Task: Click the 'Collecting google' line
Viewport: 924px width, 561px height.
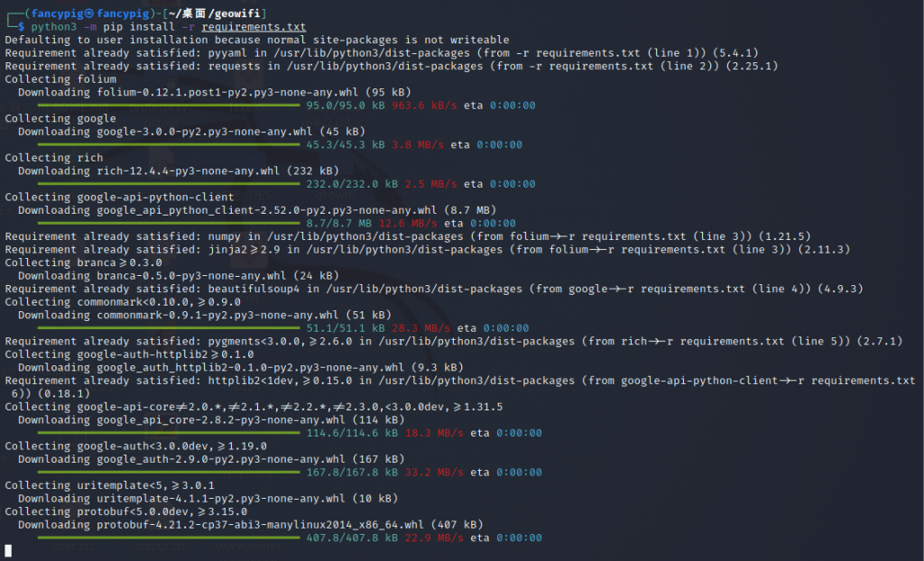Action: coord(60,118)
